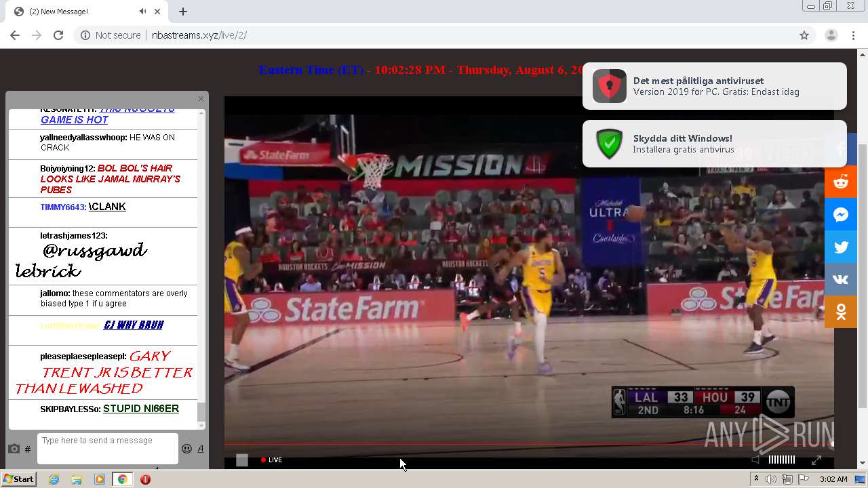Screen dimensions: 868x488
Task: Click username pleaseplaesepleasepl
Action: point(83,357)
